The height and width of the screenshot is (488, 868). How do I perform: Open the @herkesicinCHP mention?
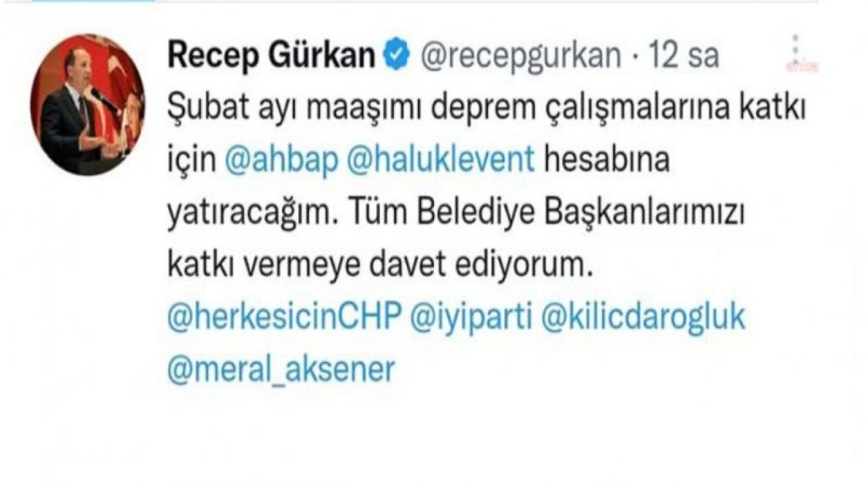(x=284, y=318)
